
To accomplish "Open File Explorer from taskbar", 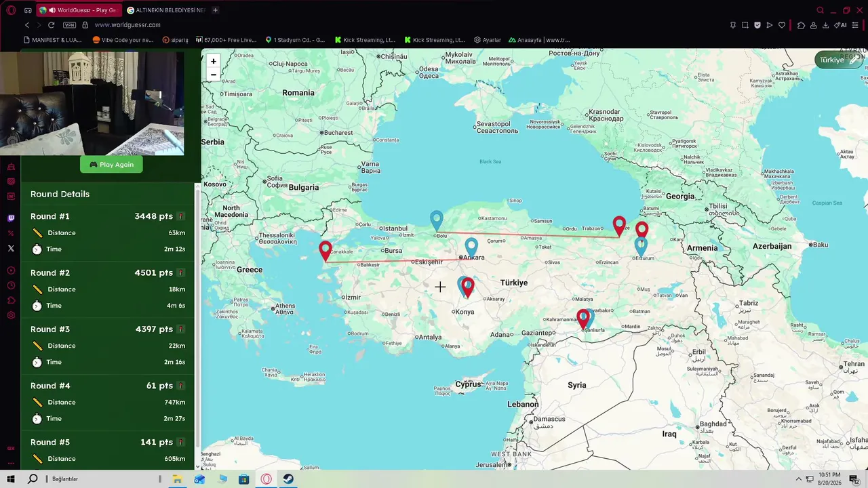I will click(x=177, y=479).
